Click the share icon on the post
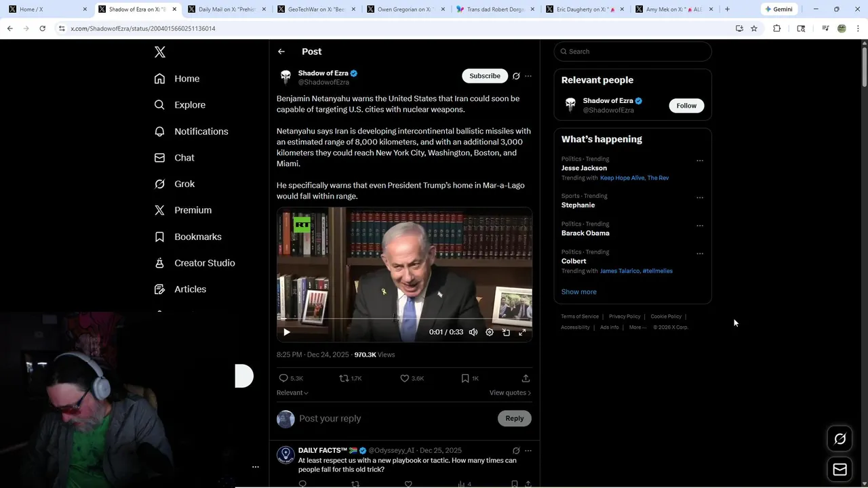Image resolution: width=868 pixels, height=488 pixels. coord(526,378)
